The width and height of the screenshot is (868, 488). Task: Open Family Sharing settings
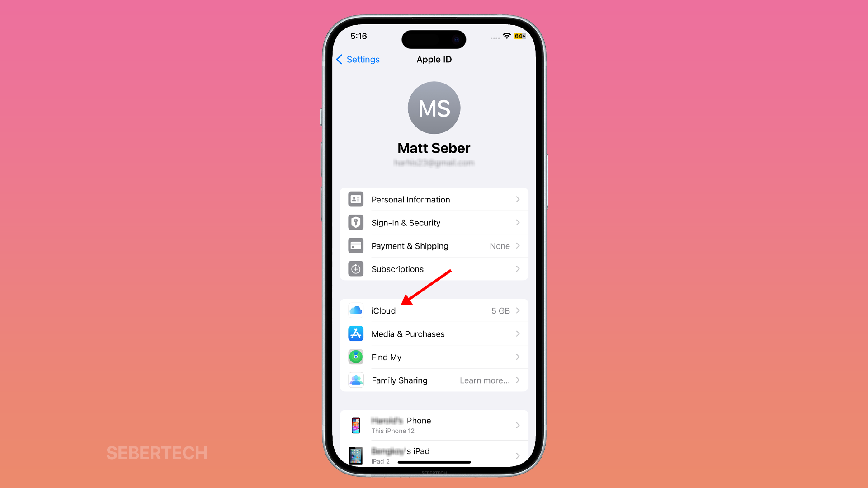point(434,380)
